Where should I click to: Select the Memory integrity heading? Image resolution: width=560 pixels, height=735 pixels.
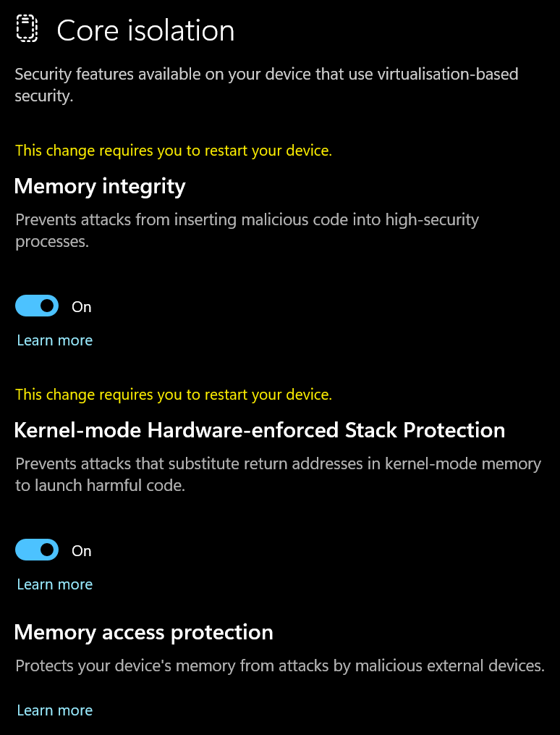pyautogui.click(x=100, y=186)
